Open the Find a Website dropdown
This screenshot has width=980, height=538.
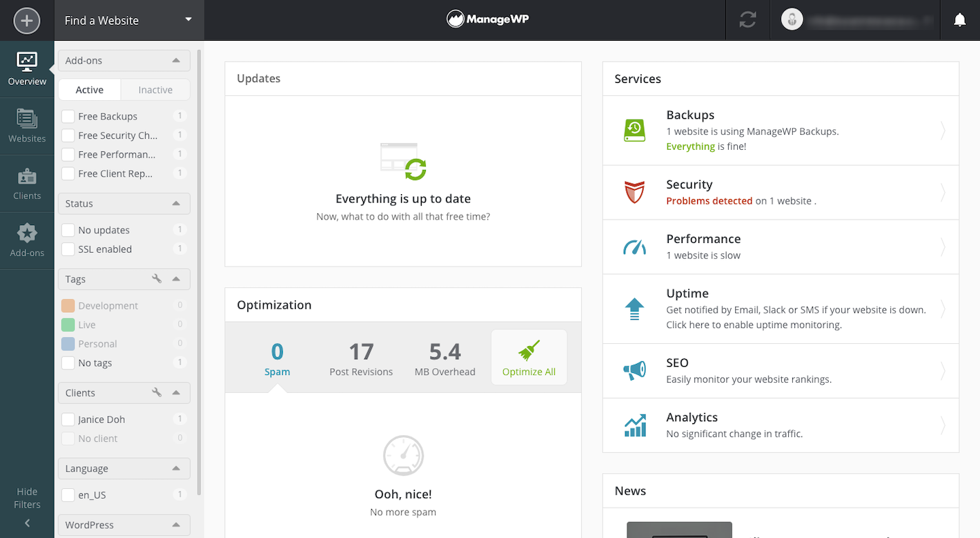click(x=129, y=21)
